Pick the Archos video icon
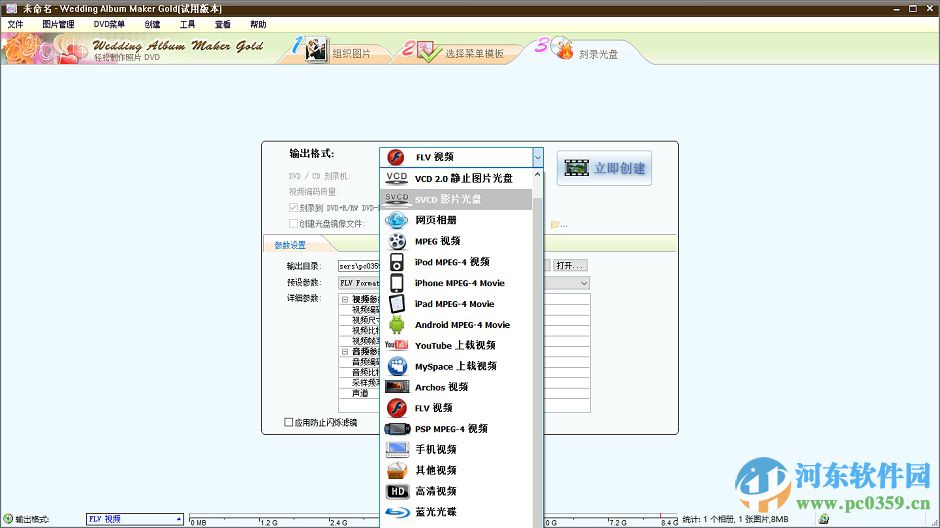Image resolution: width=940 pixels, height=528 pixels. [396, 387]
